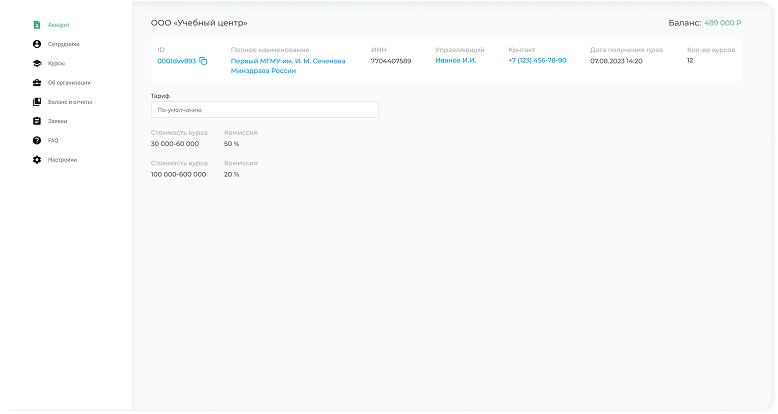Click the FAQ question mark icon
The height and width of the screenshot is (414, 778).
tap(37, 140)
